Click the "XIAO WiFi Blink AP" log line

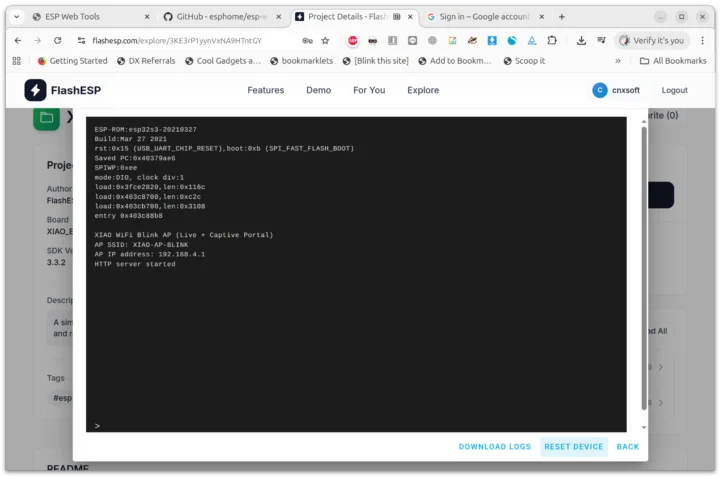coord(184,235)
